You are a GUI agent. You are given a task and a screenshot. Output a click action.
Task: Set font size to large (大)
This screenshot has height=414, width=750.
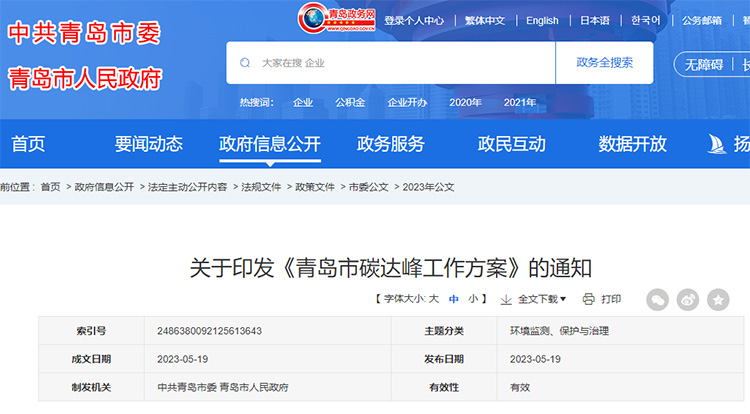(434, 299)
